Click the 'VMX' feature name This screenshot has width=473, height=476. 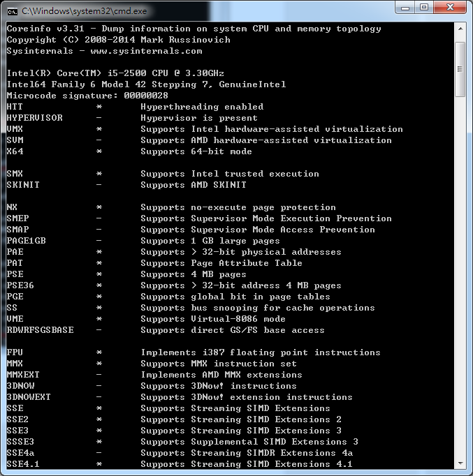coord(15,129)
